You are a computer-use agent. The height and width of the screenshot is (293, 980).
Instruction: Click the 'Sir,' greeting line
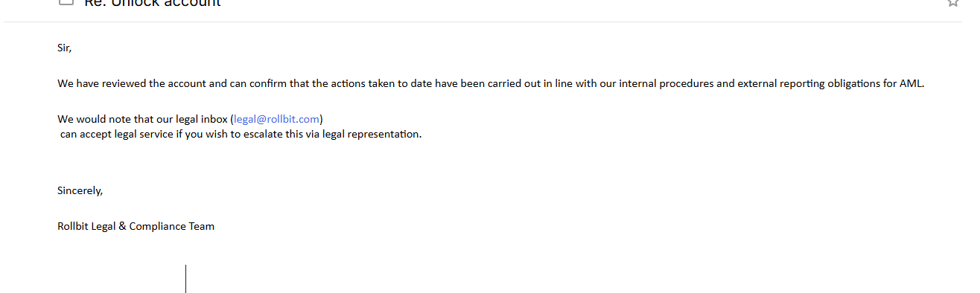(x=65, y=48)
